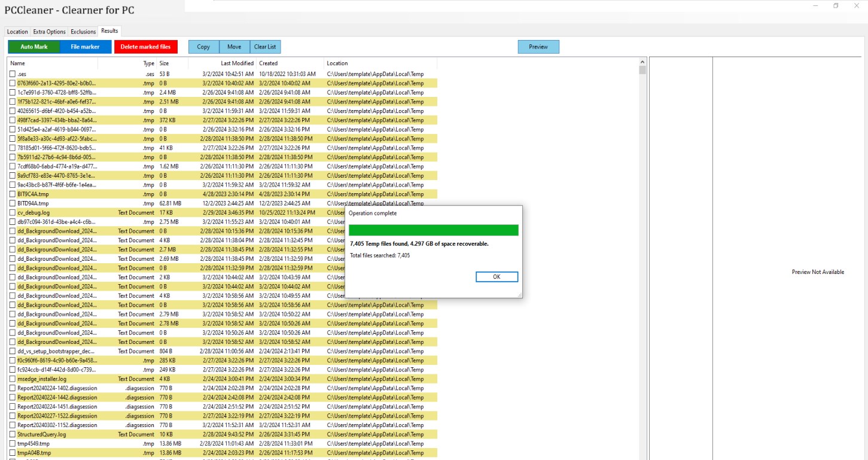Select the file name 498f7cad-3397-434b-bba2-8a64...

(56, 120)
